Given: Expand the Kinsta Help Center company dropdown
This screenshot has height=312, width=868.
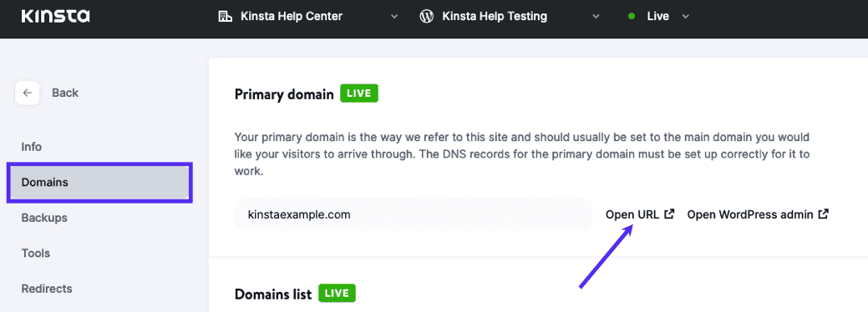Looking at the screenshot, I should pos(394,17).
